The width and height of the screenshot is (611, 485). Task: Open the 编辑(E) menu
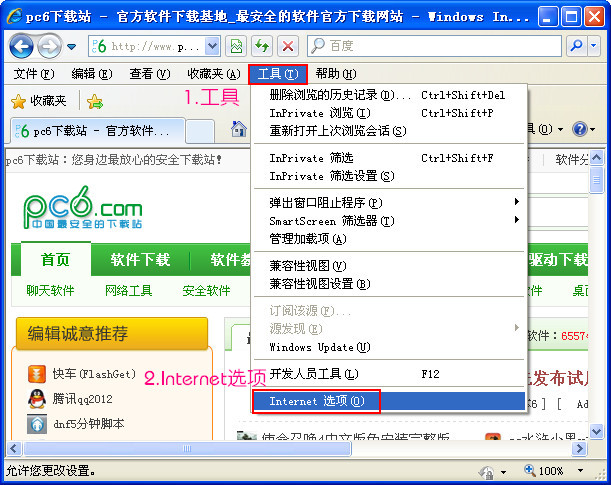pos(92,74)
